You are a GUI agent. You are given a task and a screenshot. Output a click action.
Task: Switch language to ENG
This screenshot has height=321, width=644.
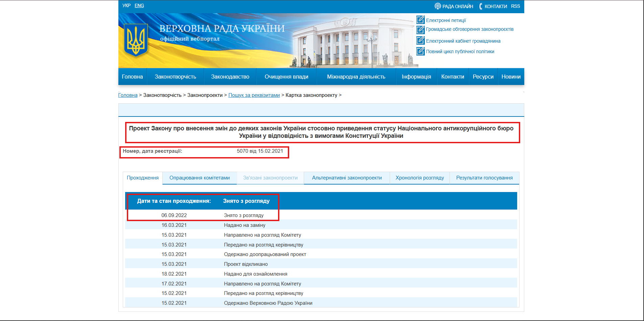(x=139, y=5)
